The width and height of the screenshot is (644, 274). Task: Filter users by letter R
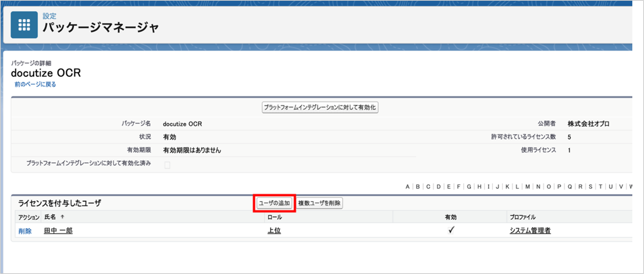[x=580, y=187]
